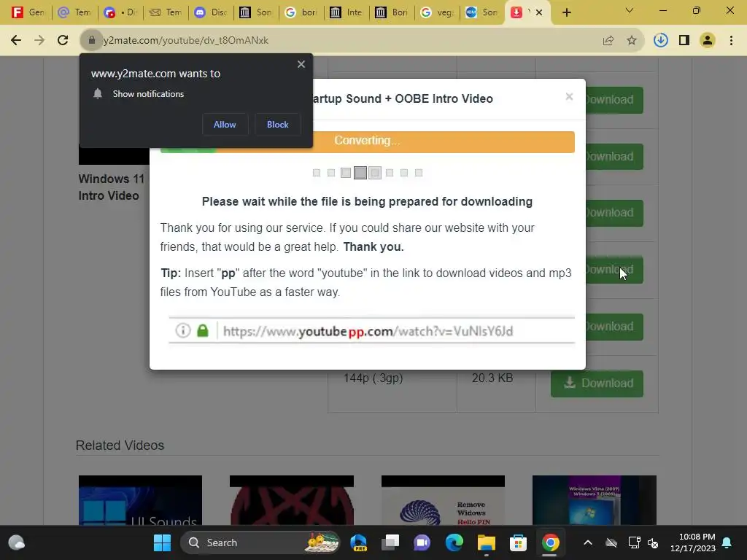
Task: Switch to the 'Di' tab with red badge
Action: click(x=120, y=12)
